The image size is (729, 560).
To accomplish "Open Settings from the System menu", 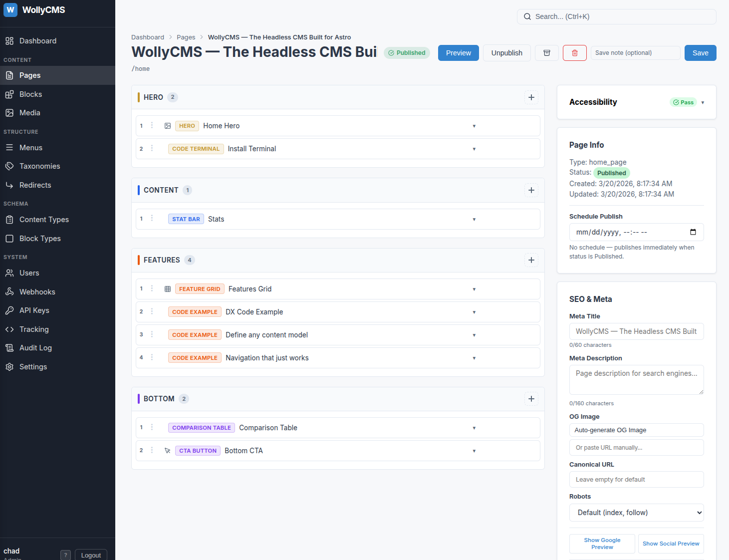I will coord(33,366).
